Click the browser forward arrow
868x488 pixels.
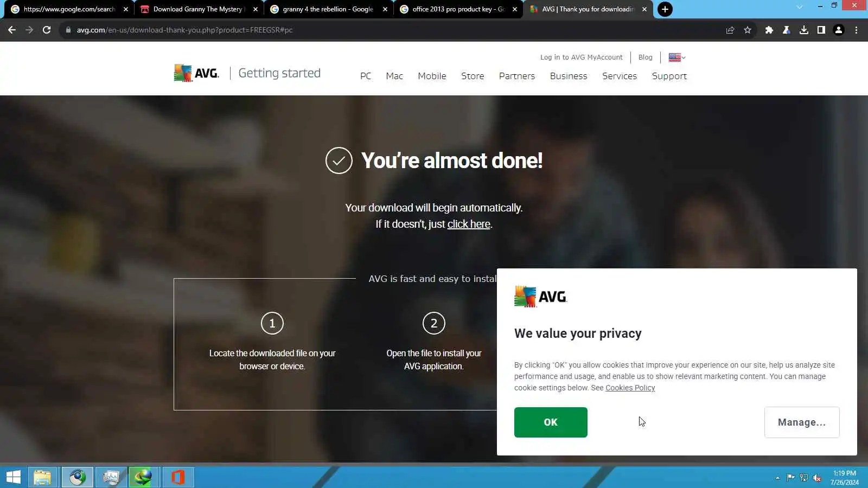tap(29, 30)
